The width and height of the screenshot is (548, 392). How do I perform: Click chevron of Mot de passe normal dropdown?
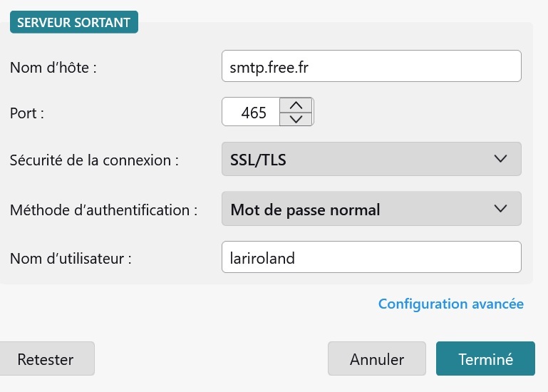(500, 209)
